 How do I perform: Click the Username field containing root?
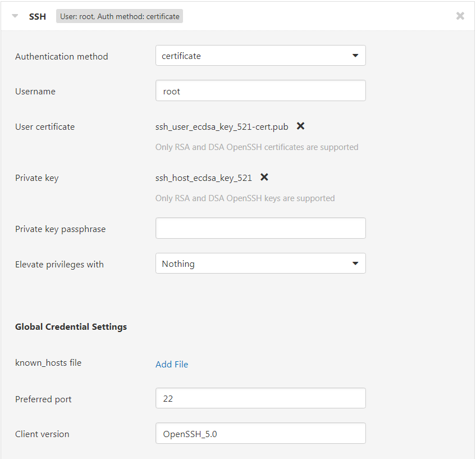pyautogui.click(x=260, y=90)
